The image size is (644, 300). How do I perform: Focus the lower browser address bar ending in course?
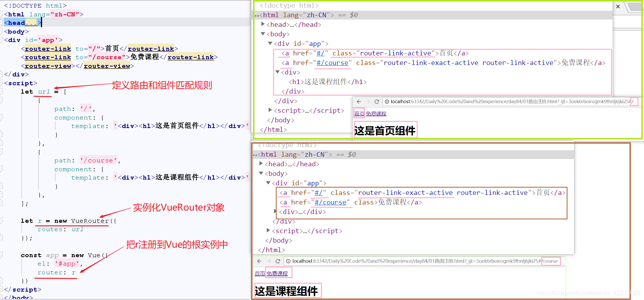click(x=425, y=261)
